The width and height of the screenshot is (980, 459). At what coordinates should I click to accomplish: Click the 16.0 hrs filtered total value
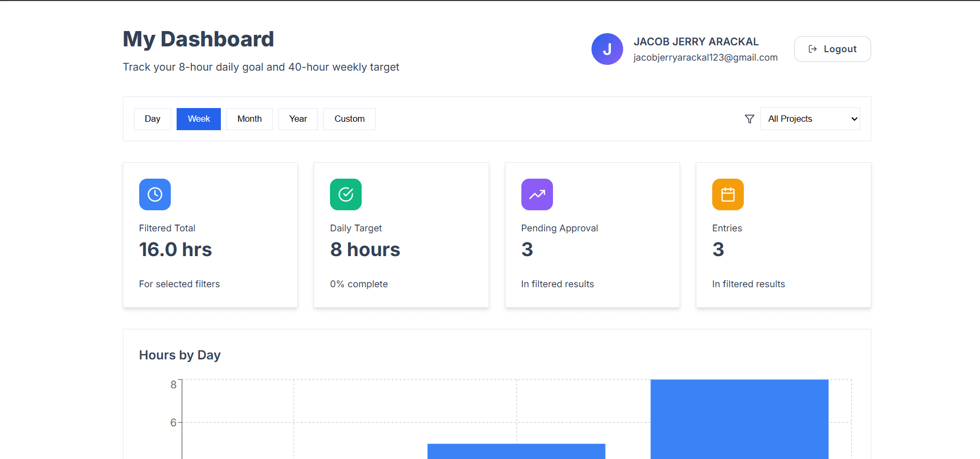click(176, 249)
